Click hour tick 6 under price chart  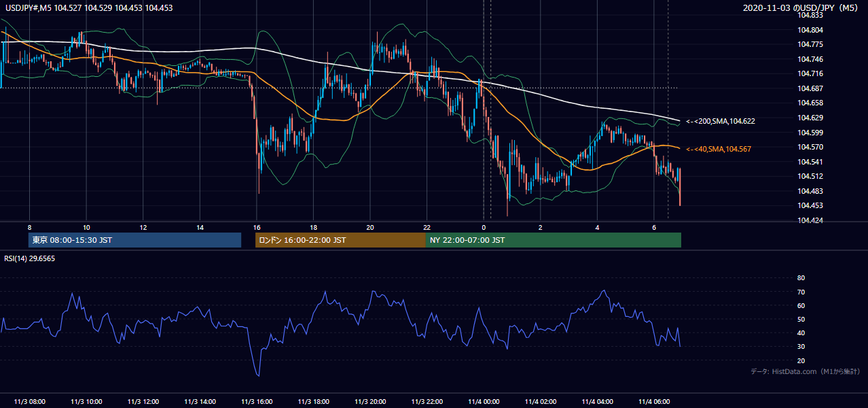(653, 227)
